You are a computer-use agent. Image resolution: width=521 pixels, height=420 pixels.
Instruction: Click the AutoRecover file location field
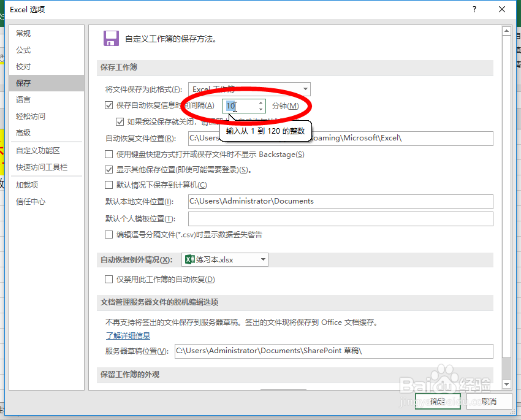click(341, 138)
